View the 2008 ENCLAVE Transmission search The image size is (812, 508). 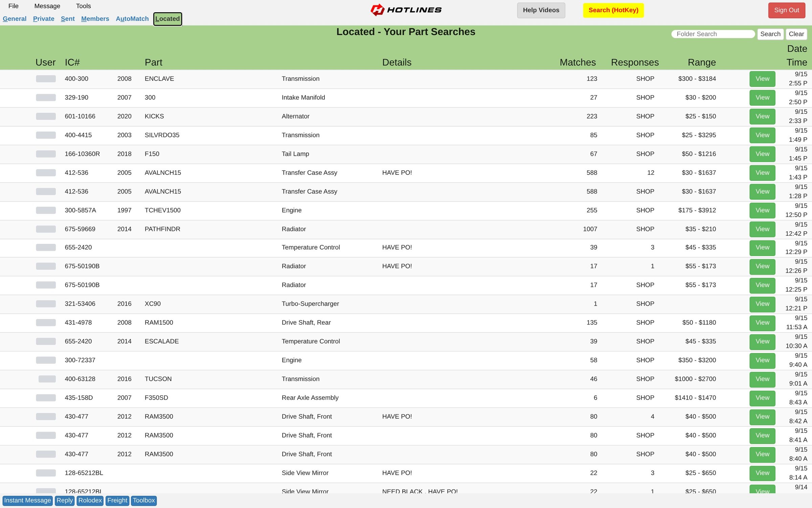[x=762, y=79]
